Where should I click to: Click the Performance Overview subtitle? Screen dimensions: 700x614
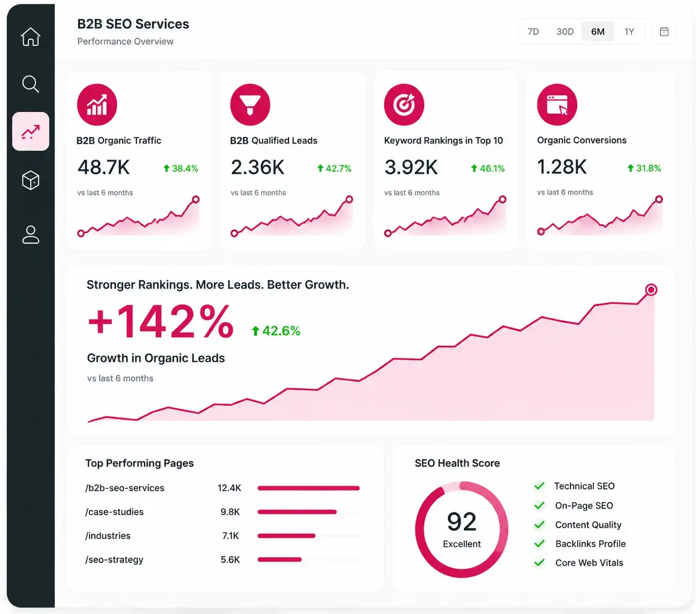pyautogui.click(x=125, y=41)
